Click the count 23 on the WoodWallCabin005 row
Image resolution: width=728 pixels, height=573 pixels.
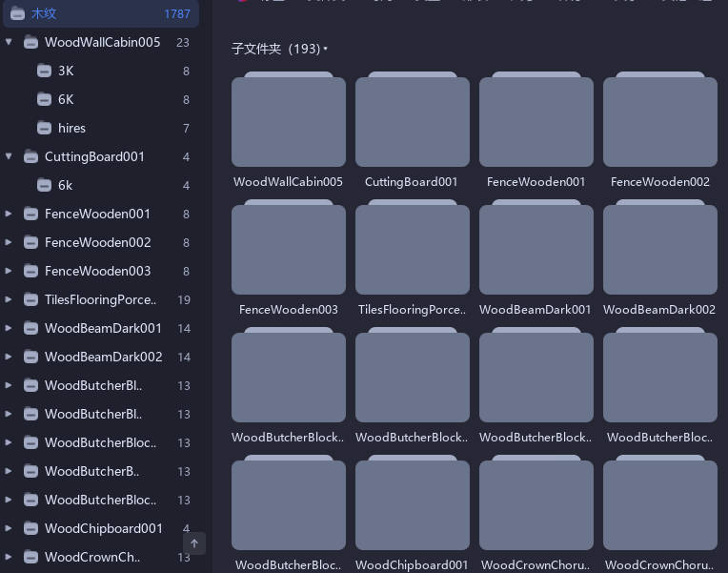[183, 42]
